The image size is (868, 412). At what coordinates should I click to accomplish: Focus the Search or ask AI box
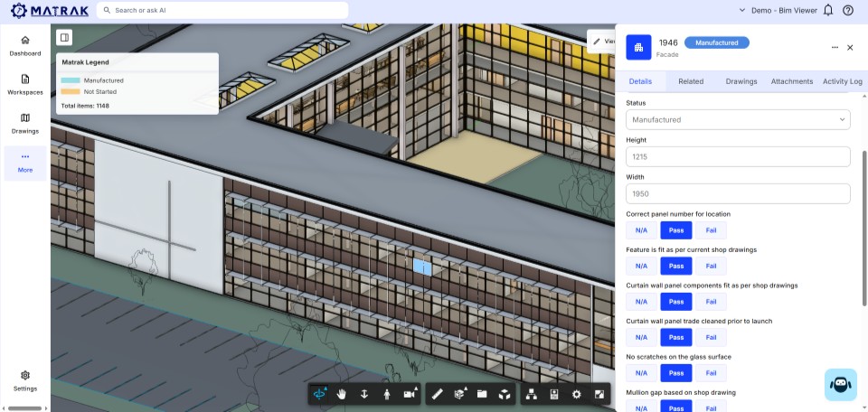[x=222, y=10]
